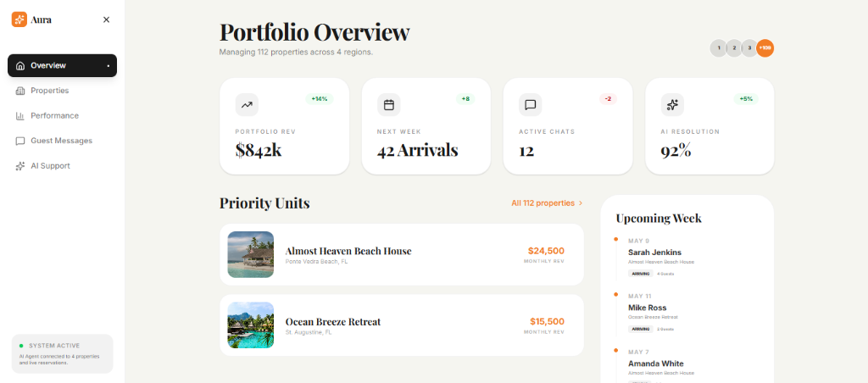Select avatar number 1 in header
The image size is (868, 383).
(x=719, y=48)
